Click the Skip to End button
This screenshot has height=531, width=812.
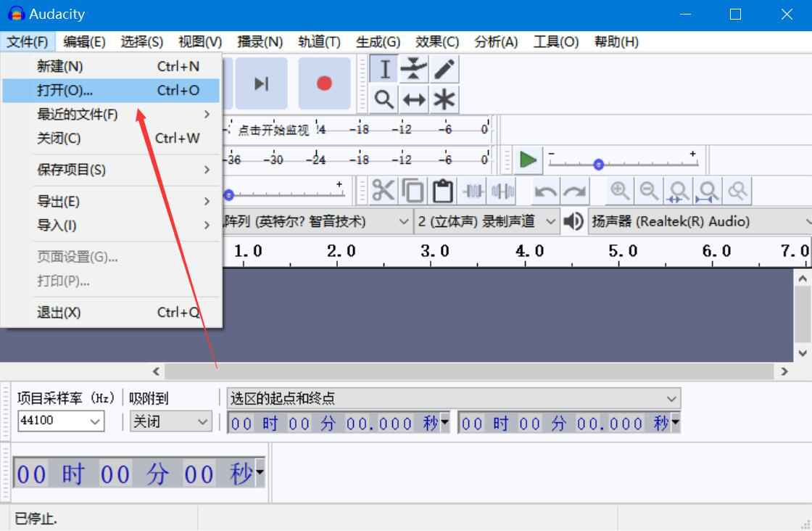pyautogui.click(x=262, y=83)
